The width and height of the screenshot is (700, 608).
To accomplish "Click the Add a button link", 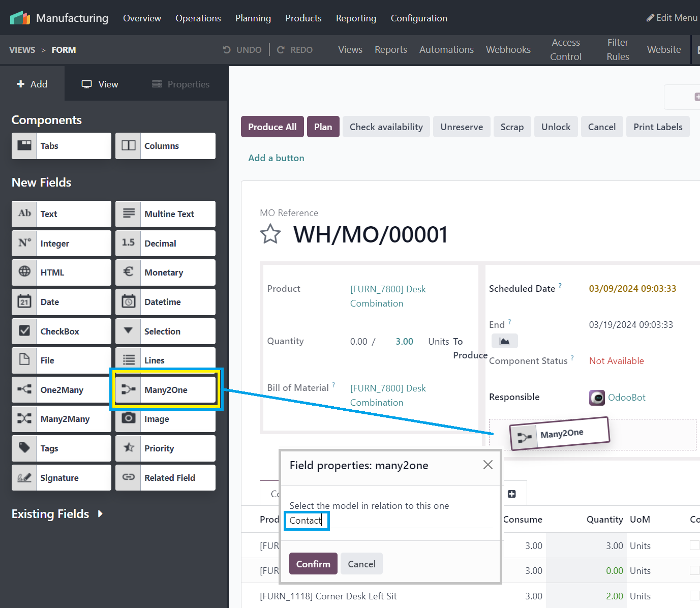I will coord(276,158).
